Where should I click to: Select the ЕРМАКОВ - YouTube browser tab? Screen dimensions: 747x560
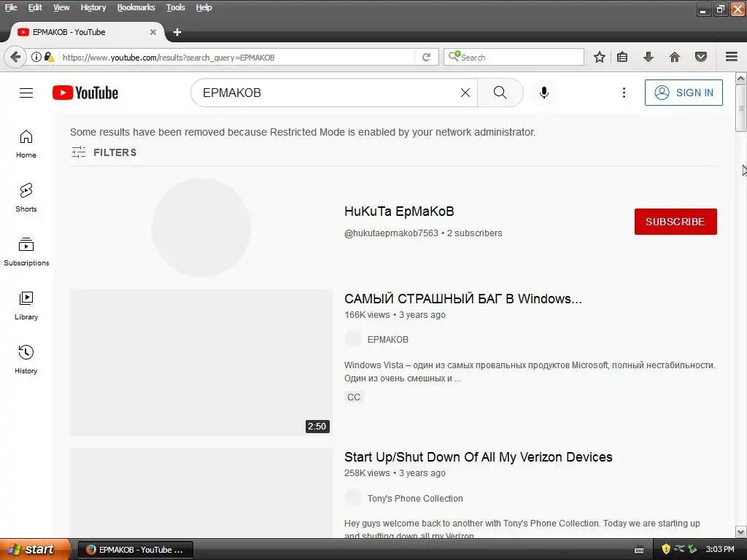click(x=88, y=32)
